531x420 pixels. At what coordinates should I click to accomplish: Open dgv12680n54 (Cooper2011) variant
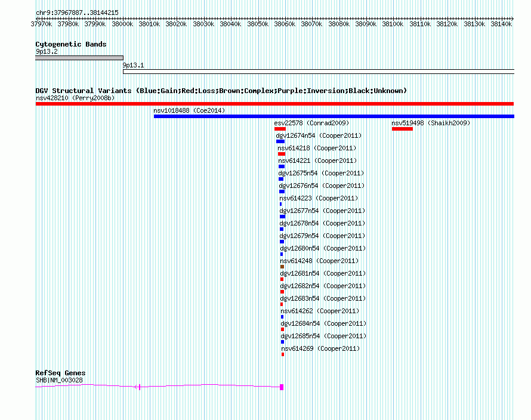click(x=323, y=248)
